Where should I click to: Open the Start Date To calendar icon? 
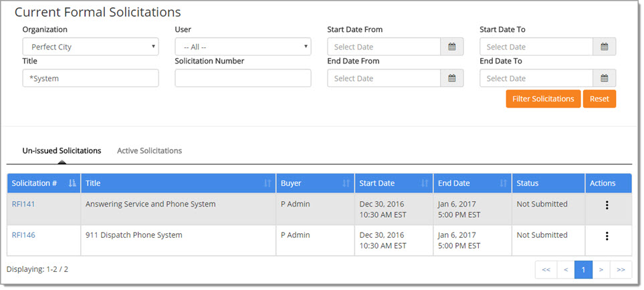click(604, 47)
